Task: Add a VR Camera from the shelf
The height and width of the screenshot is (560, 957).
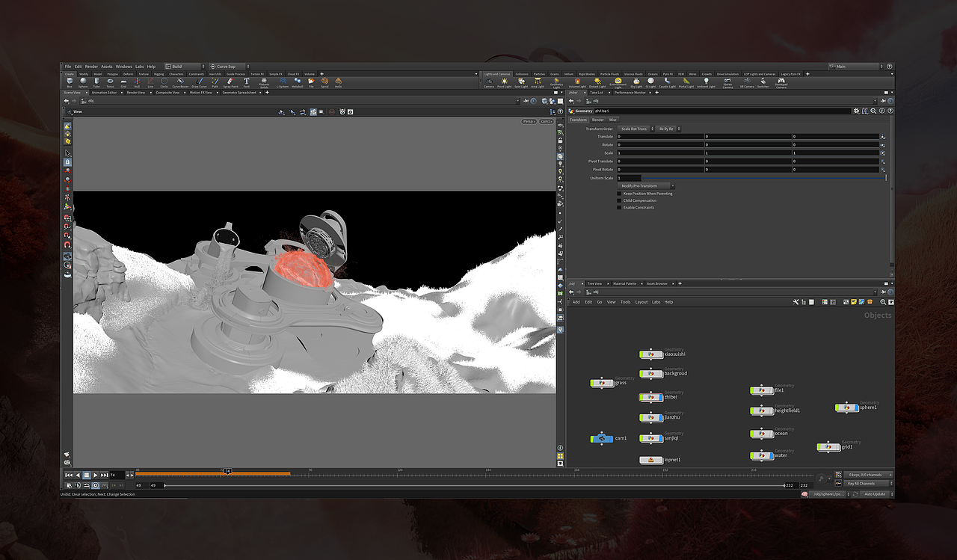Action: coord(747,82)
